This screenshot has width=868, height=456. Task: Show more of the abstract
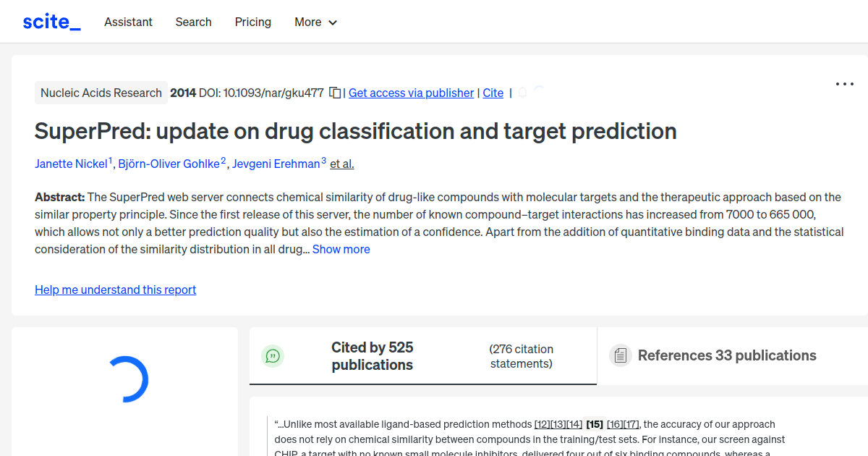click(341, 249)
